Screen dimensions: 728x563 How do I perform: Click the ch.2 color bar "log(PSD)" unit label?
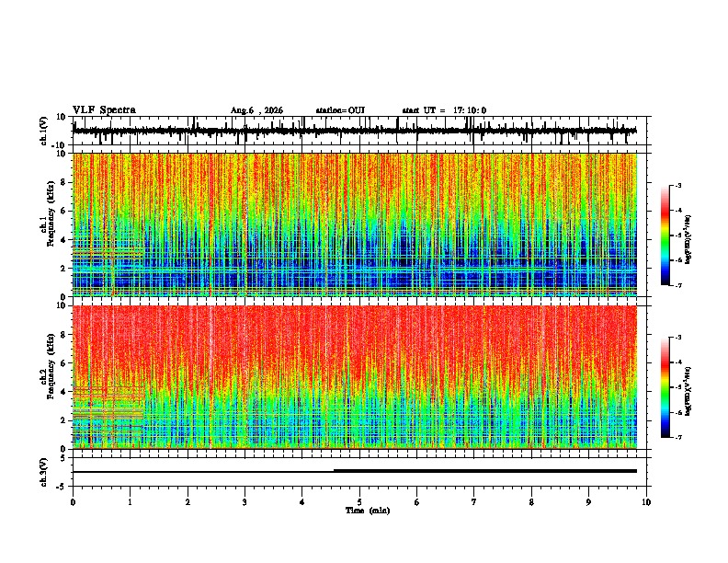[688, 392]
